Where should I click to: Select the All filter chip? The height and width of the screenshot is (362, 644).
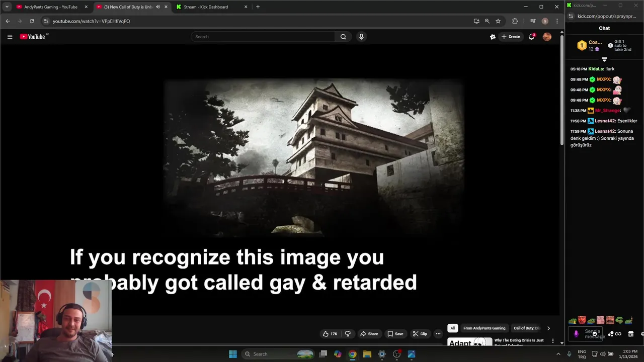[x=452, y=328]
